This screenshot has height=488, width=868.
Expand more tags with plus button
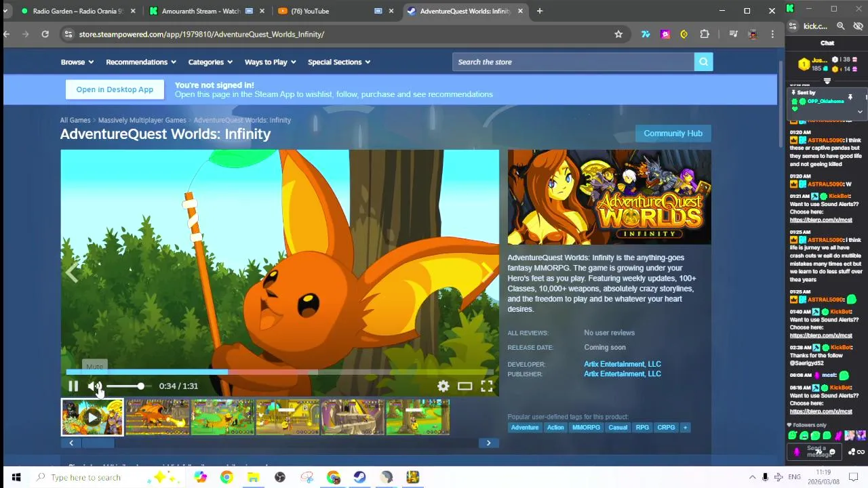click(x=685, y=428)
